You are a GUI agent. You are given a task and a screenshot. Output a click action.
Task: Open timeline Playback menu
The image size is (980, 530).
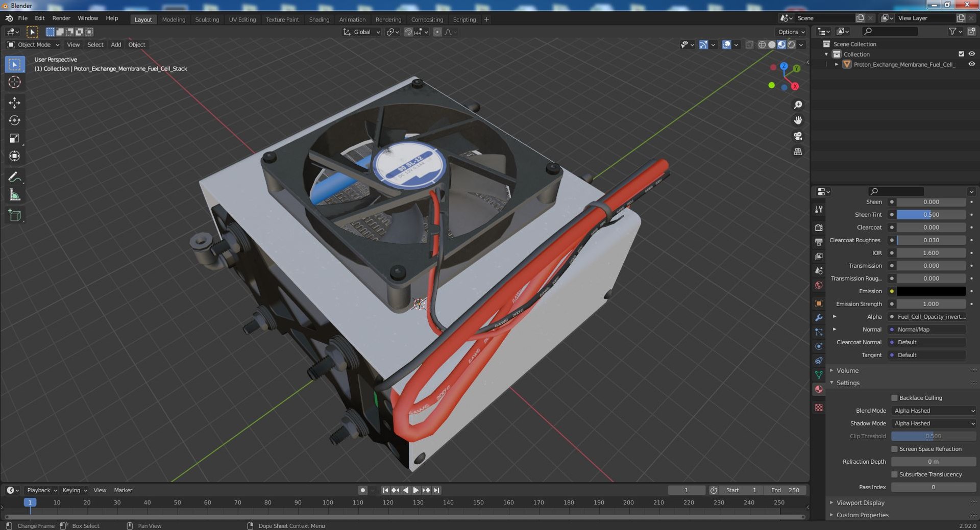(41, 490)
